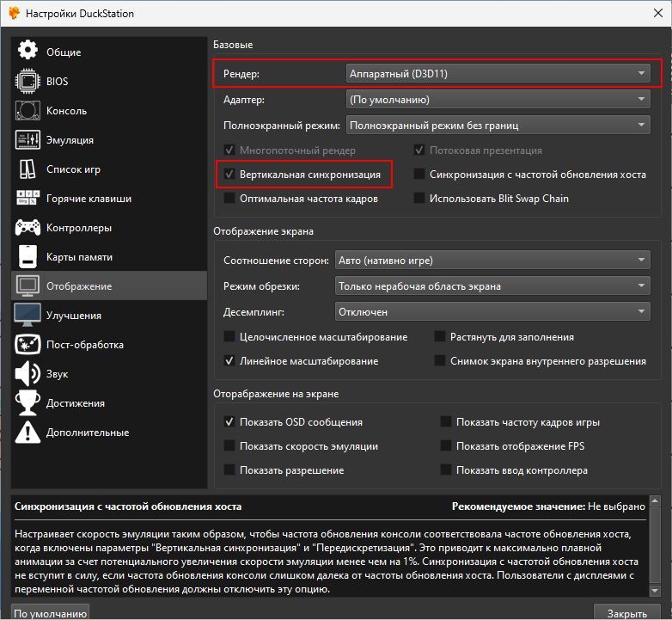Enable Использовать Blit Swap Chain checkbox
This screenshot has width=672, height=620.
[x=418, y=198]
